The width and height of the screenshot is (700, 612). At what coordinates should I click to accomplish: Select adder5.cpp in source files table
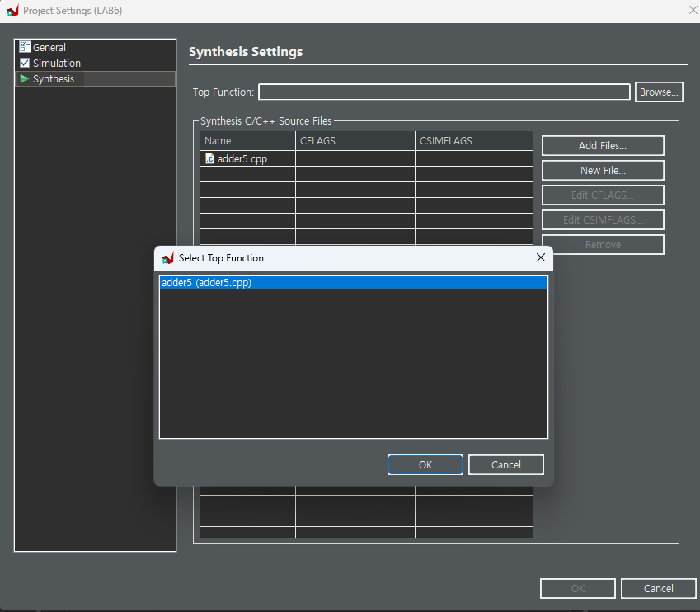tap(242, 158)
